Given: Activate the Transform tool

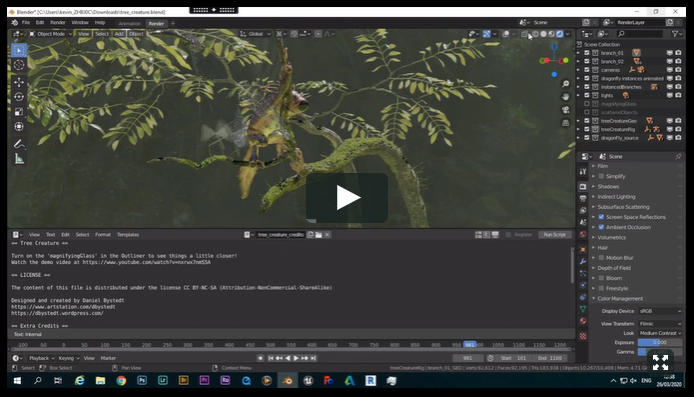Looking at the screenshot, I should [19, 127].
